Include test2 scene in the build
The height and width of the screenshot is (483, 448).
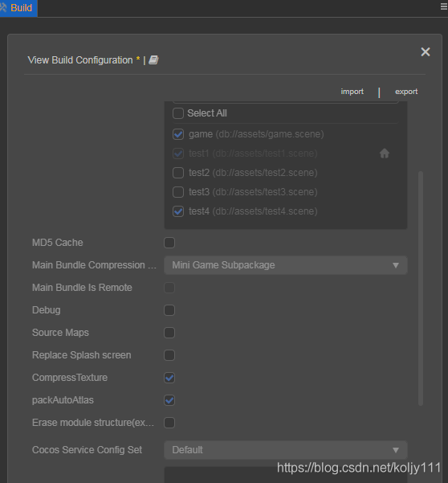tap(178, 173)
